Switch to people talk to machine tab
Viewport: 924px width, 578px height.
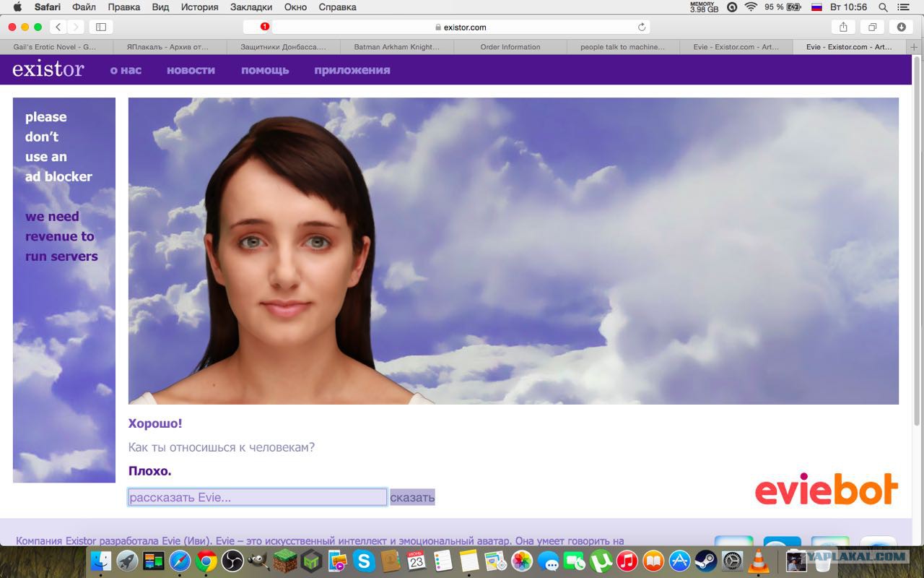click(623, 47)
